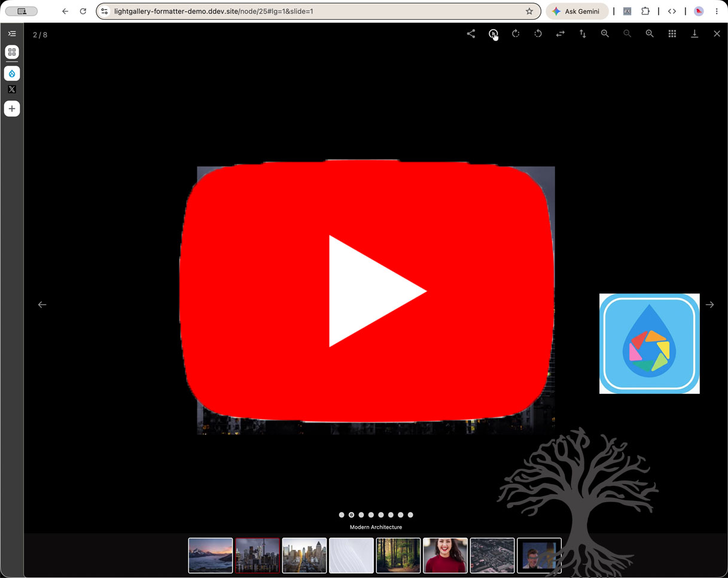This screenshot has height=578, width=728.
Task: Select the fourth pager dot
Action: (x=371, y=515)
